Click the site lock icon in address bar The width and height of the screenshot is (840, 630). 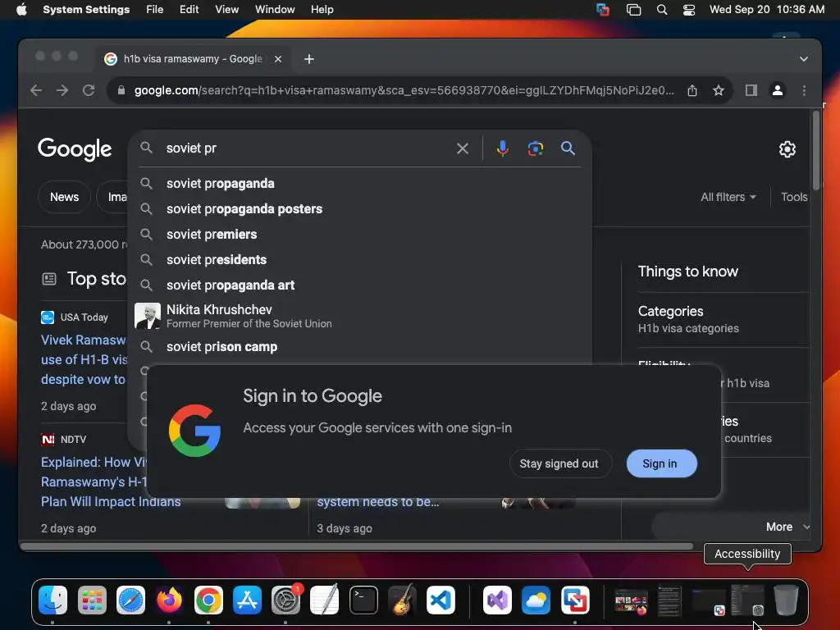[121, 90]
